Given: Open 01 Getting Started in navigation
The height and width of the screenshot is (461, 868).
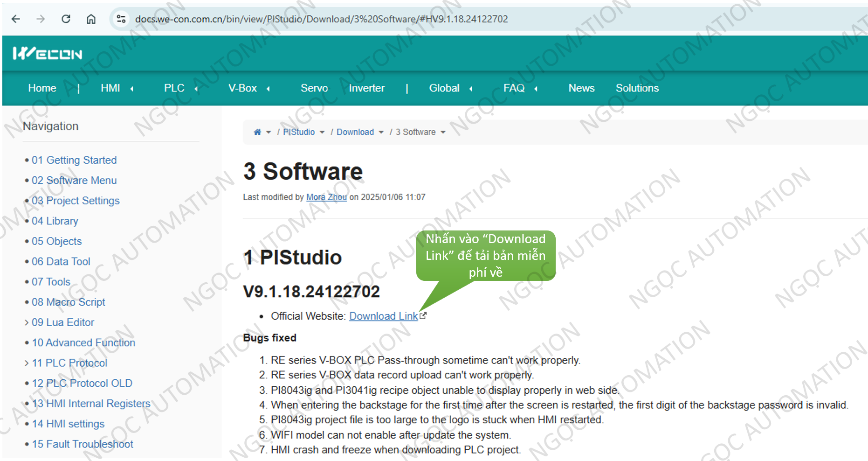Looking at the screenshot, I should [x=74, y=160].
